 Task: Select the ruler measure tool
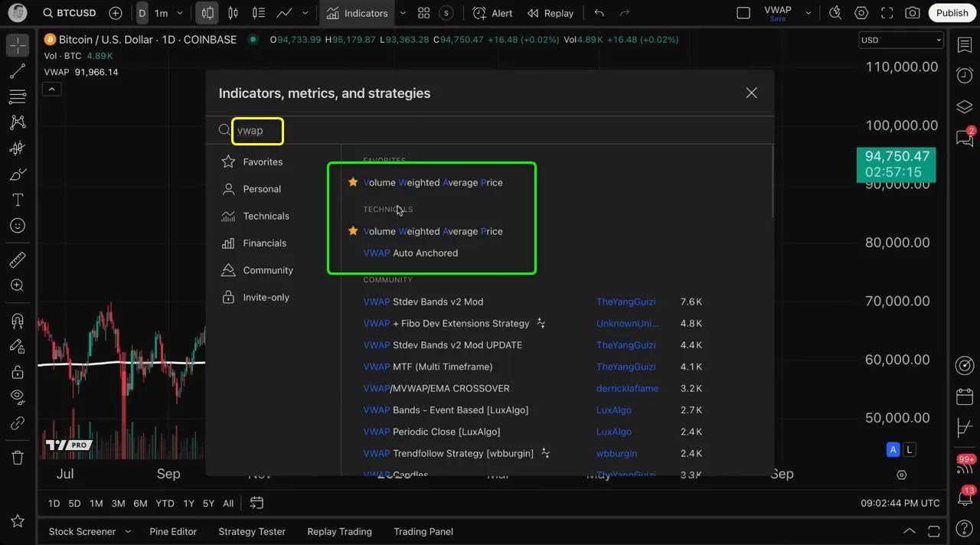17,260
